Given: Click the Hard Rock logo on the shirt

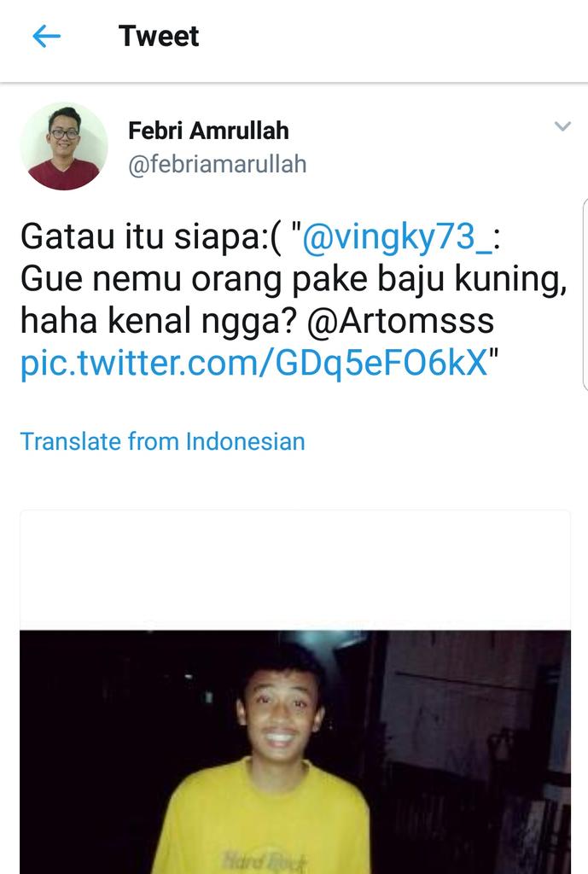Looking at the screenshot, I should coord(265,859).
